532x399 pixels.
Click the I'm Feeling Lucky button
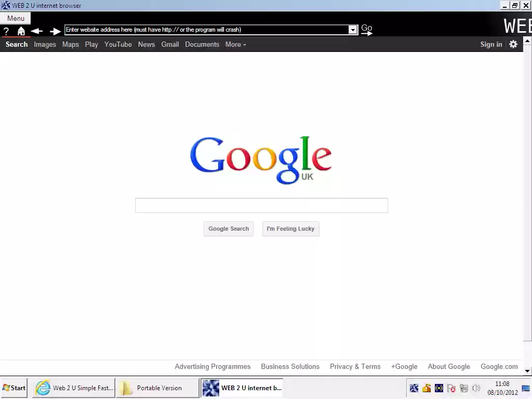click(290, 229)
